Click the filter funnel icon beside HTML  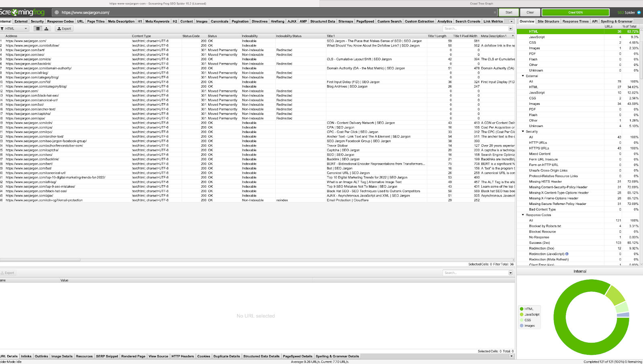(x=2, y=29)
